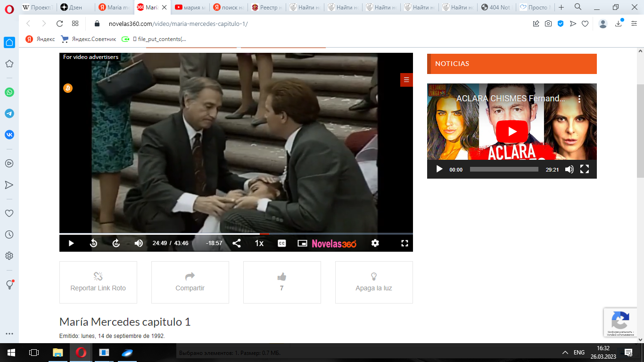Click the bitcoin icon on the video

68,88
